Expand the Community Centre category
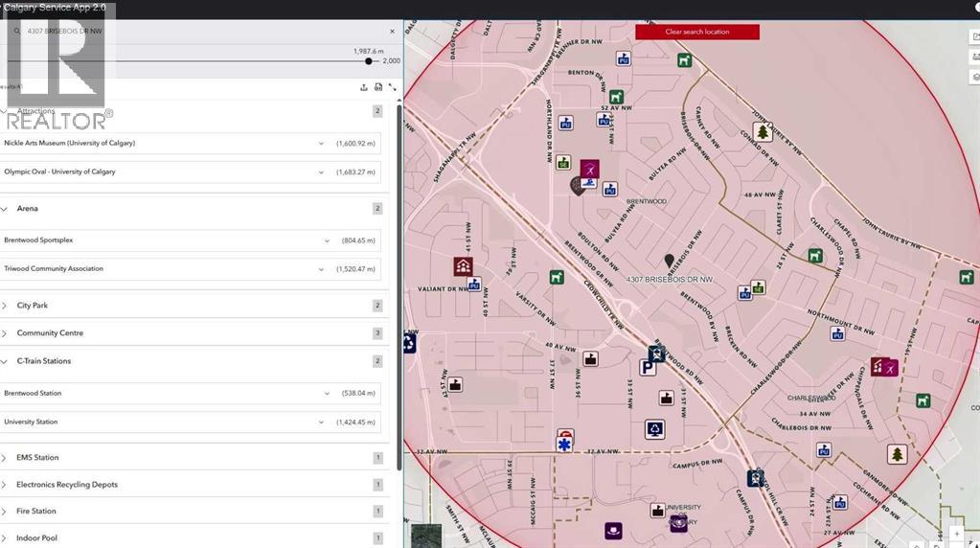The image size is (980, 548). coord(5,333)
